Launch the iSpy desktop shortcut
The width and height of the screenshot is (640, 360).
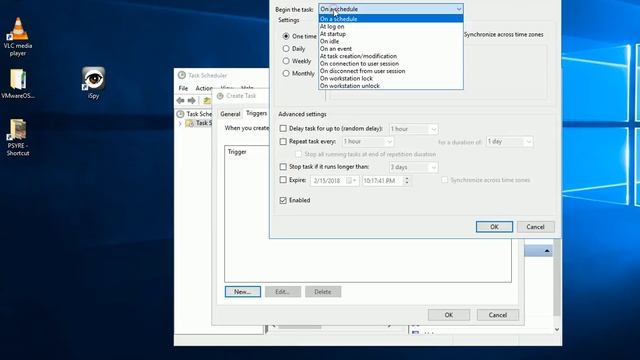(x=93, y=83)
